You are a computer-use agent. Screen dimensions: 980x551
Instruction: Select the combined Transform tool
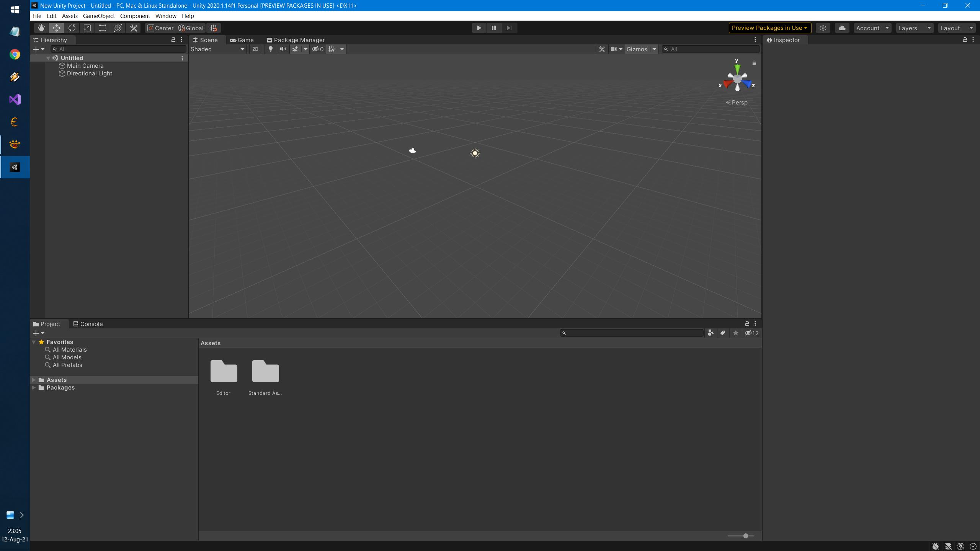click(x=118, y=28)
